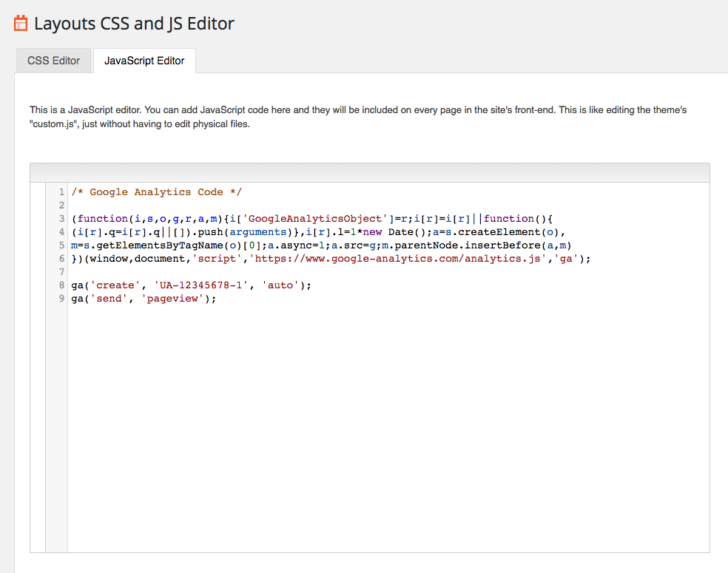Click 'createElement' on line 4
This screenshot has width=728, height=573.
tap(499, 232)
